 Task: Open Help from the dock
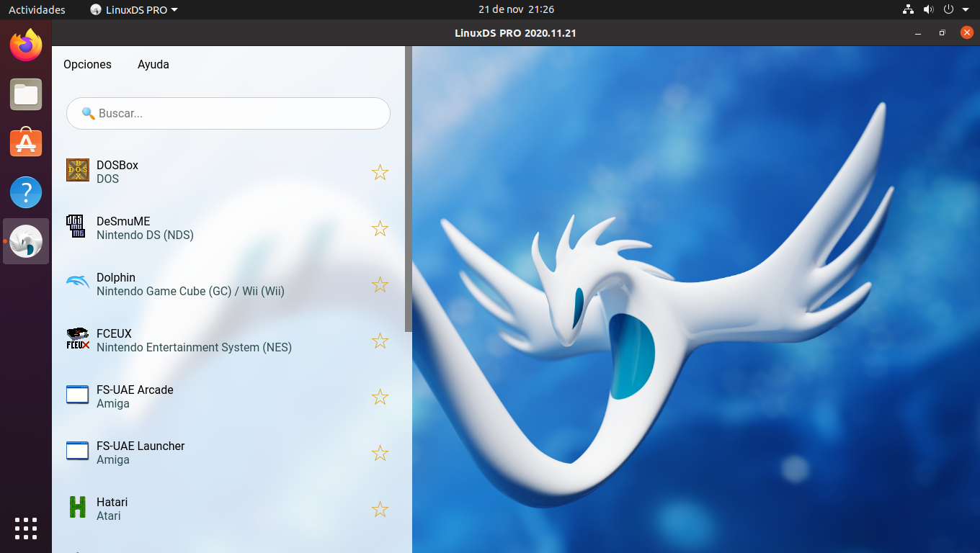point(26,192)
